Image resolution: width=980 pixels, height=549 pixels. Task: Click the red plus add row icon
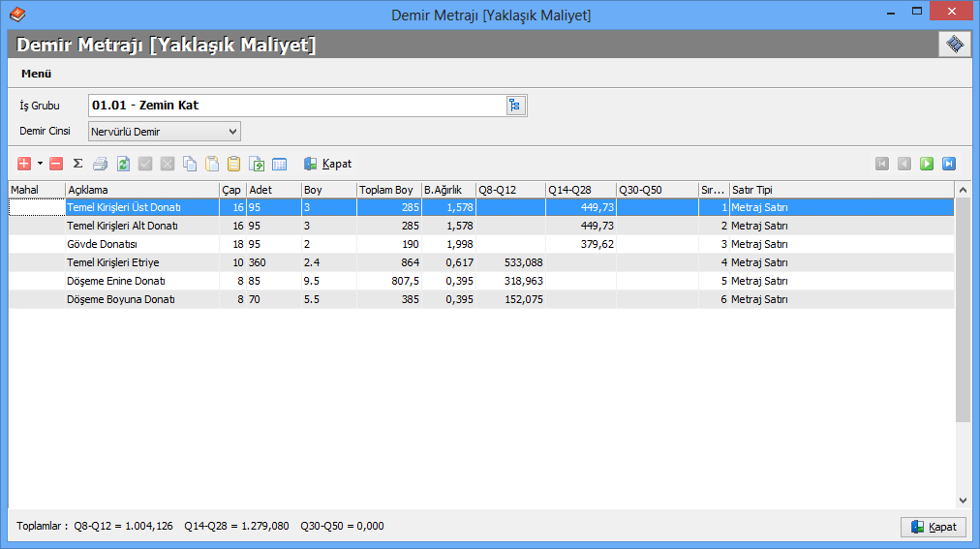click(24, 164)
